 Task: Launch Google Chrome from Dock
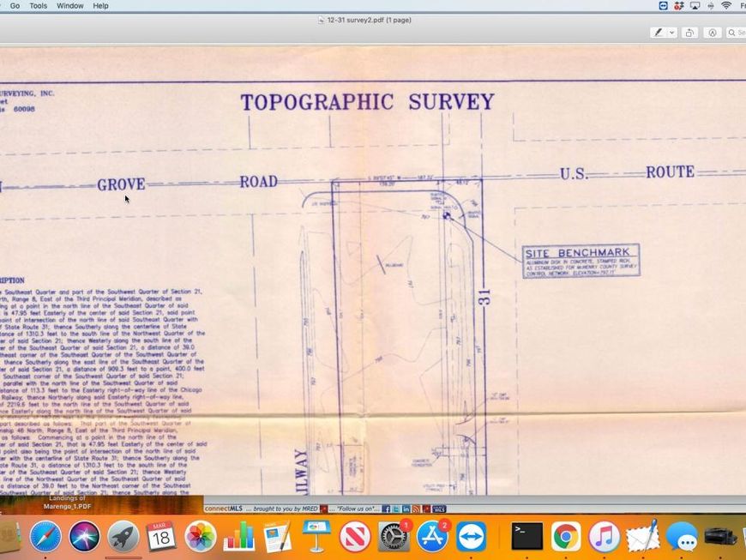point(565,537)
